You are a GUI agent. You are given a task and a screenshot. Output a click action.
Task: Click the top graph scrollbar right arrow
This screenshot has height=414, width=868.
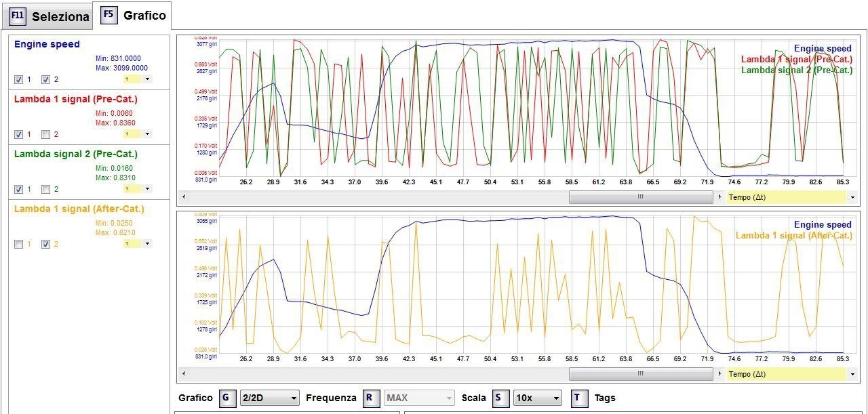(x=719, y=197)
